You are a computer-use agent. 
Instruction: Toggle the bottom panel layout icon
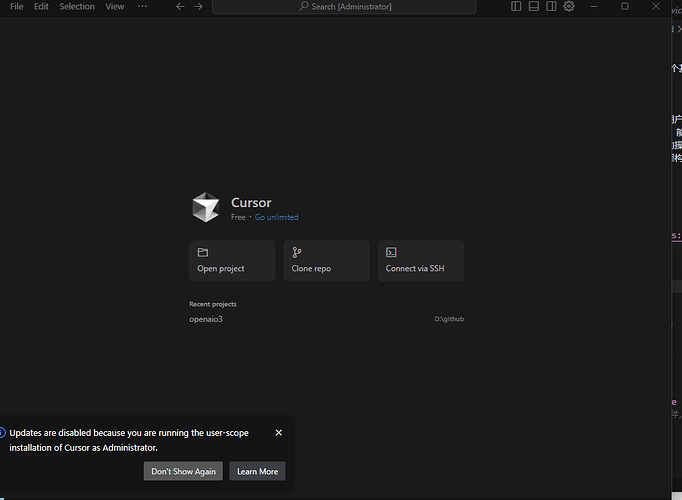534,6
